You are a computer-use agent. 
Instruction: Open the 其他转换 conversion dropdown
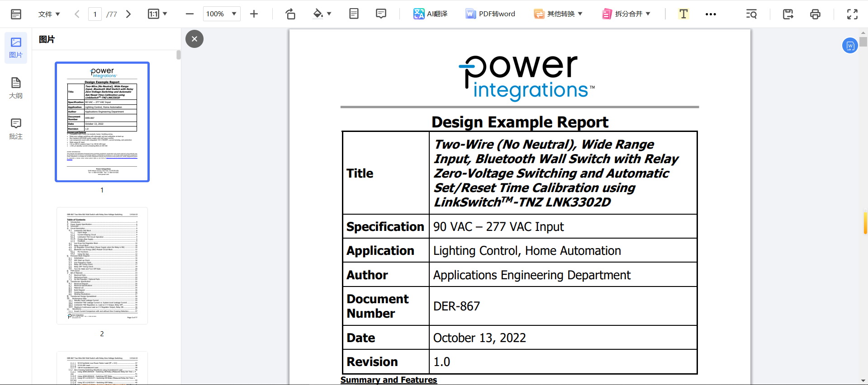point(558,14)
